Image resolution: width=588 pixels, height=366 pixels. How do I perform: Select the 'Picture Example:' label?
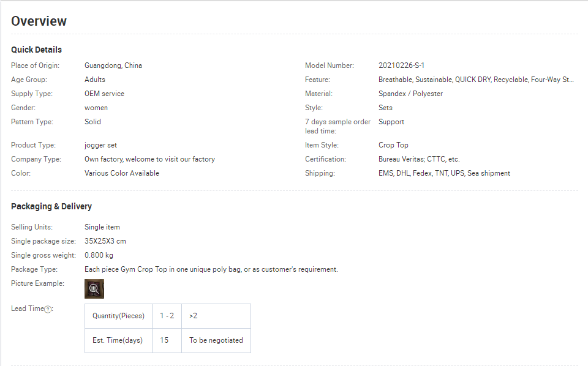[x=37, y=283]
